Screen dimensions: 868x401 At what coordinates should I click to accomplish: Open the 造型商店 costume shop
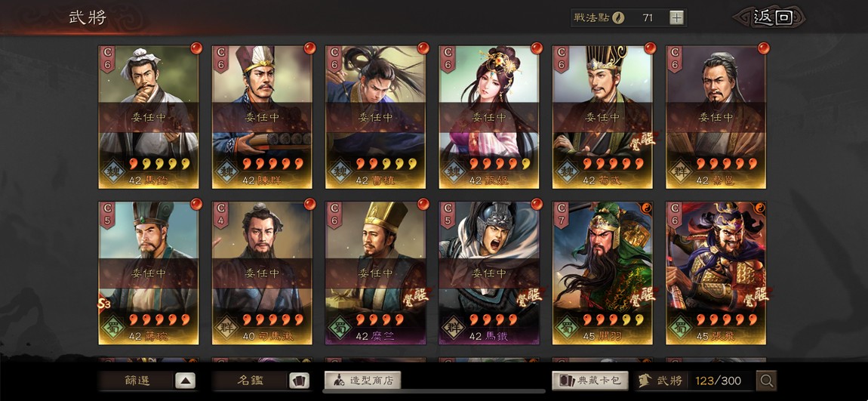[362, 381]
